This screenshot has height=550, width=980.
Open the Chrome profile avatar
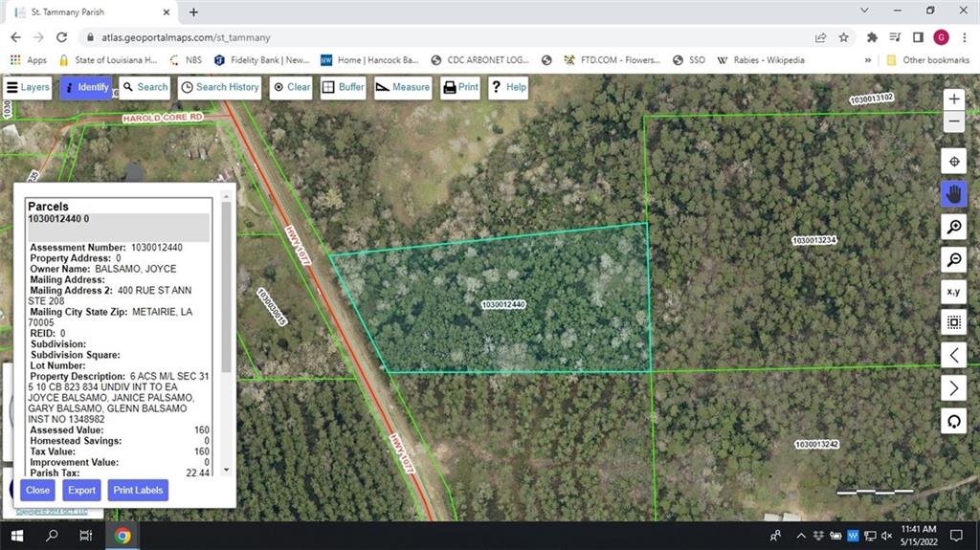point(941,37)
